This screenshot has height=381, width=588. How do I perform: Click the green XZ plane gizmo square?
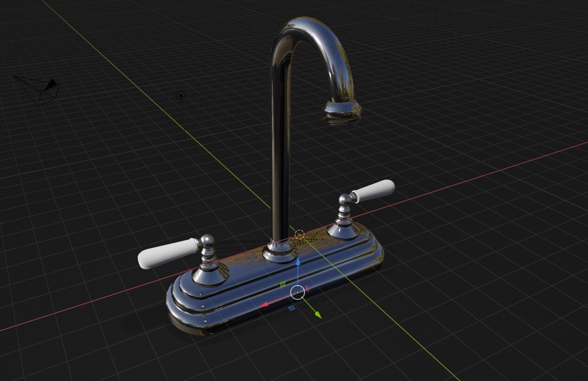283,284
